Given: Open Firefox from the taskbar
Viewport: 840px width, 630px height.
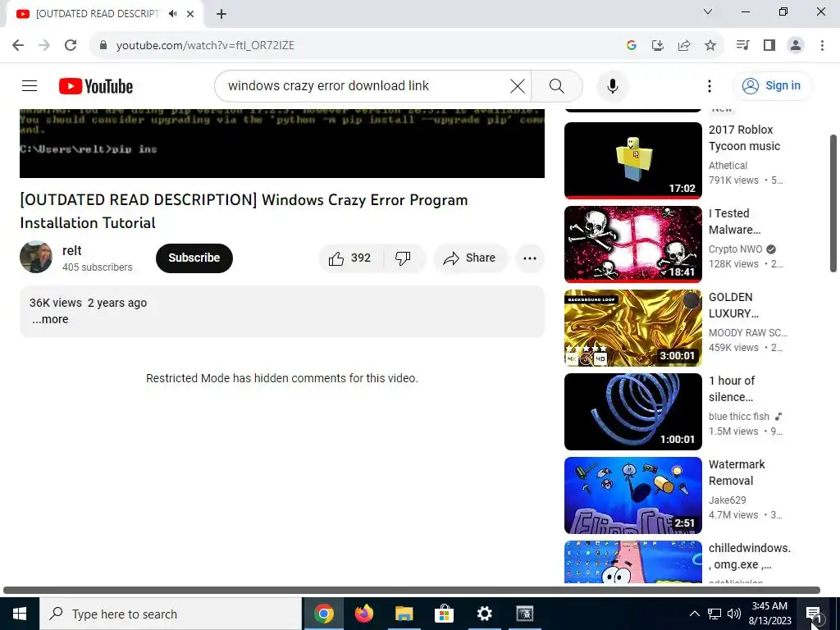Looking at the screenshot, I should [x=364, y=614].
